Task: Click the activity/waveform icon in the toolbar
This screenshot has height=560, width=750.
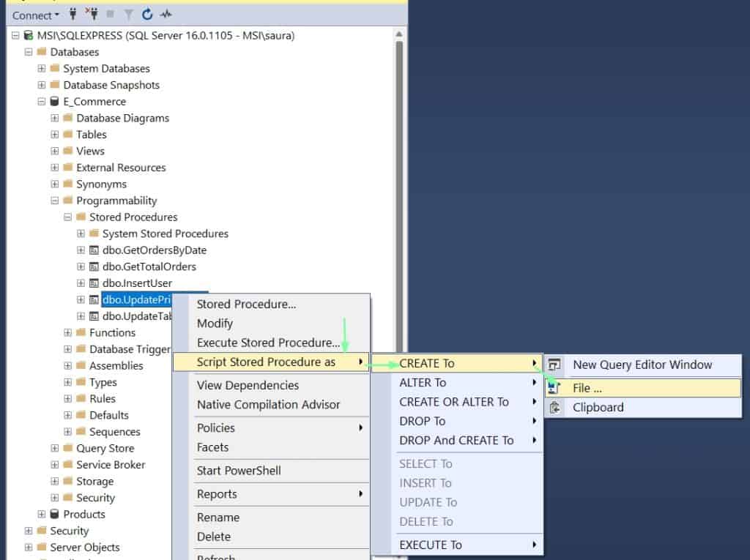Action: [x=166, y=15]
